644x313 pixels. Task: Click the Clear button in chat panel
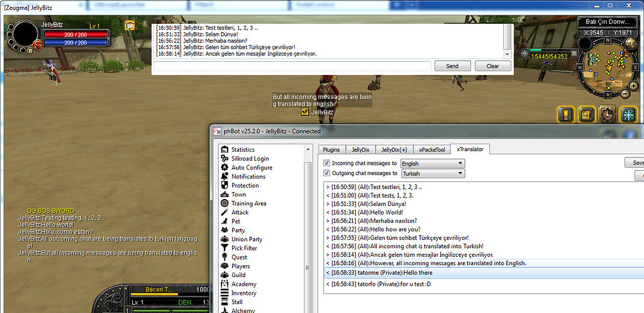[493, 65]
